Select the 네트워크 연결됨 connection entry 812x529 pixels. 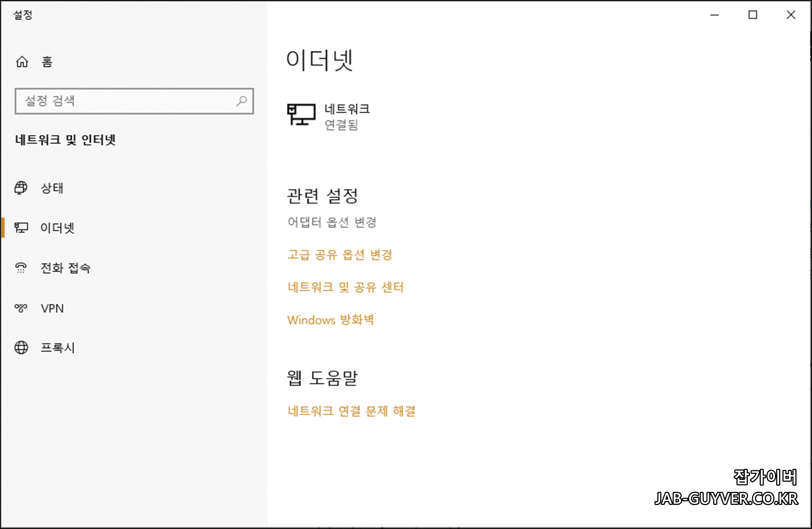(x=347, y=116)
